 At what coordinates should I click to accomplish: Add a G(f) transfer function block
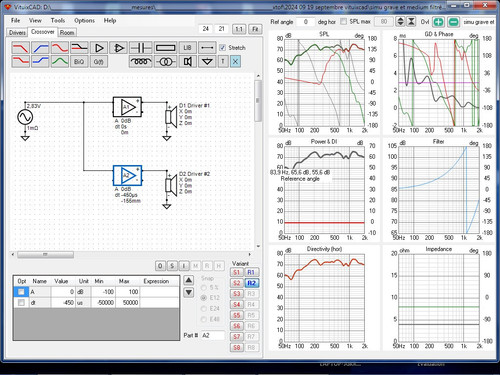(x=99, y=62)
